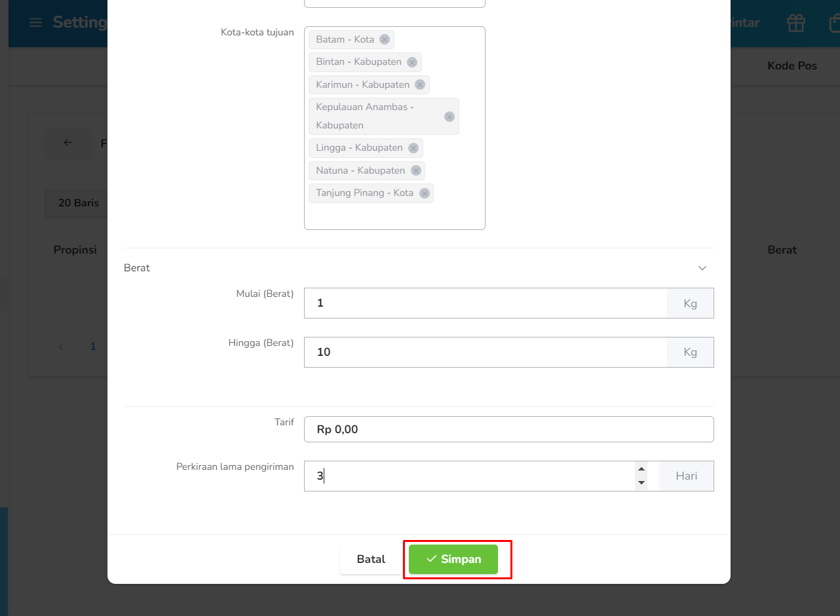Decrease delivery days with down arrow
Image resolution: width=840 pixels, height=616 pixels.
pyautogui.click(x=641, y=483)
